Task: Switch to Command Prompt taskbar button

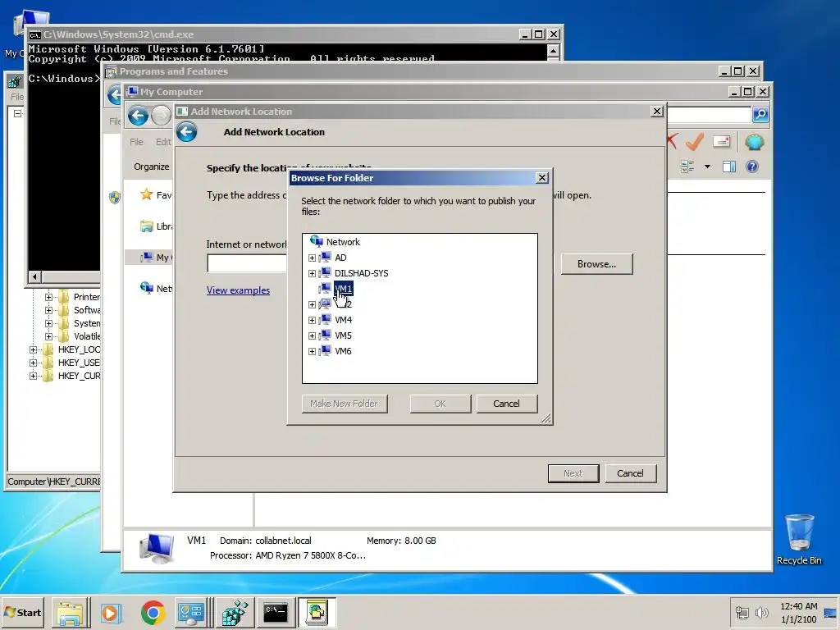Action: tap(276, 613)
